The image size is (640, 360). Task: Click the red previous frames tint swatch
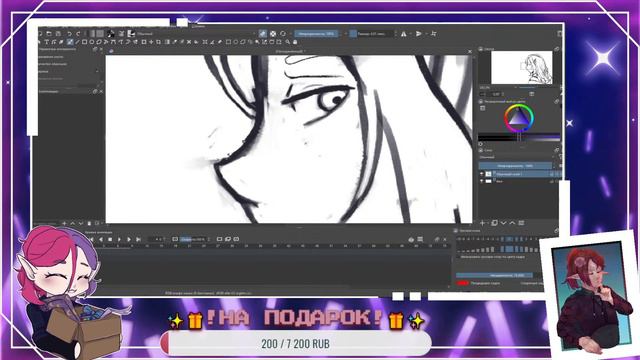[462, 283]
